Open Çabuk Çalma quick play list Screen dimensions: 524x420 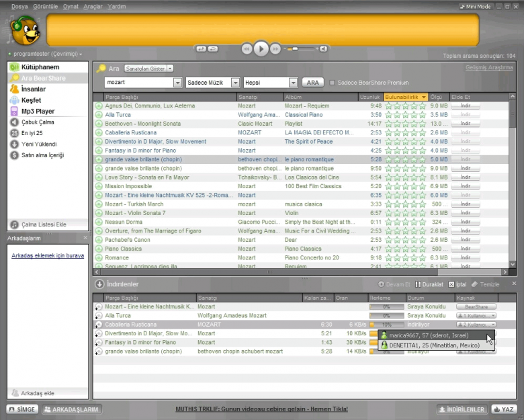coord(48,122)
